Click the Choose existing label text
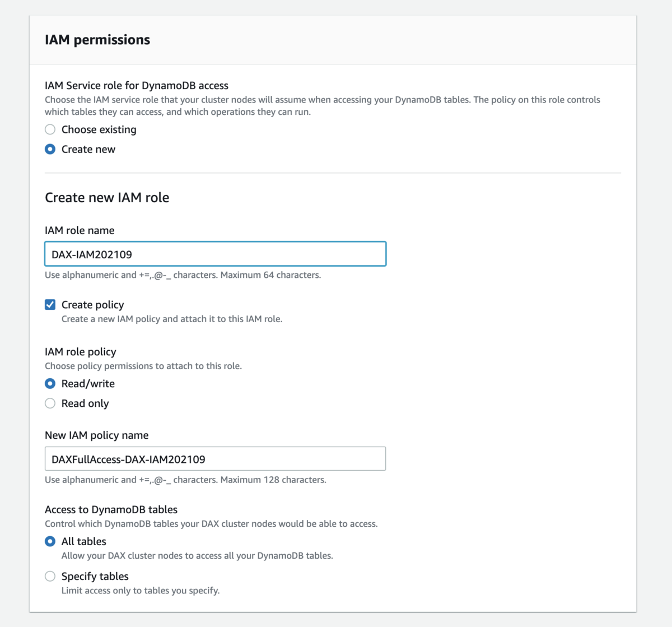Image resolution: width=672 pixels, height=627 pixels. [99, 129]
